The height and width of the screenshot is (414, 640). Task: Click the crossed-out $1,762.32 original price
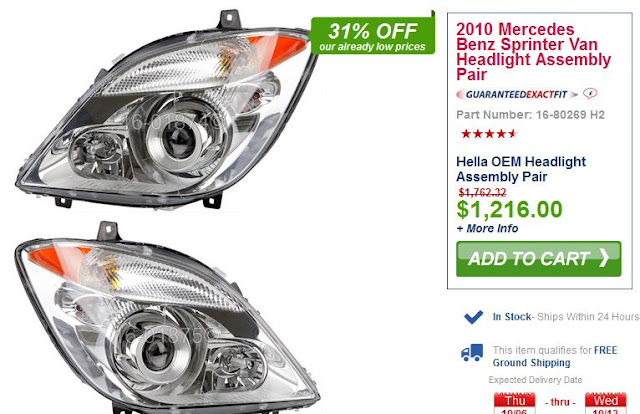pos(482,192)
